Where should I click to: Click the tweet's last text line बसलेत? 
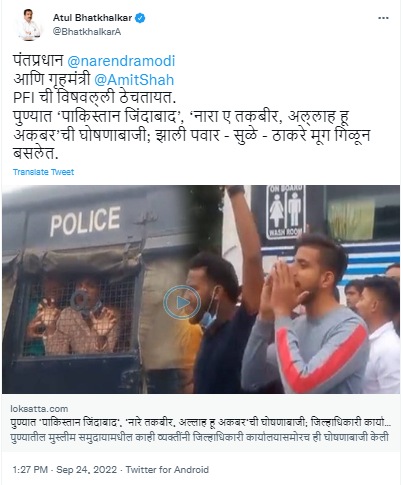[36, 153]
